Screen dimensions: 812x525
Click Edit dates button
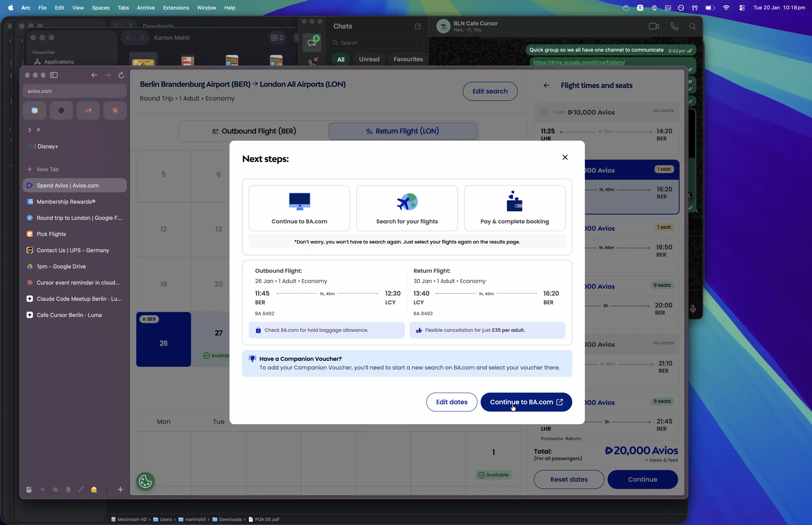(x=451, y=402)
